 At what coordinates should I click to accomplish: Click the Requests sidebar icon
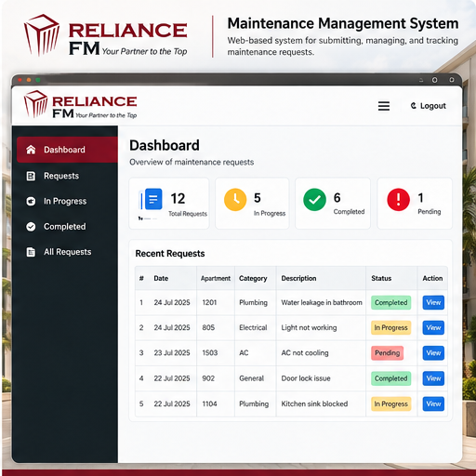31,176
